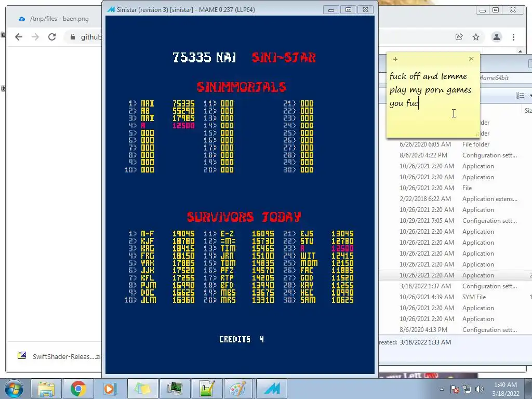Image resolution: width=532 pixels, height=399 pixels.
Task: Open the monitor utility taskbar icon
Action: (x=175, y=389)
